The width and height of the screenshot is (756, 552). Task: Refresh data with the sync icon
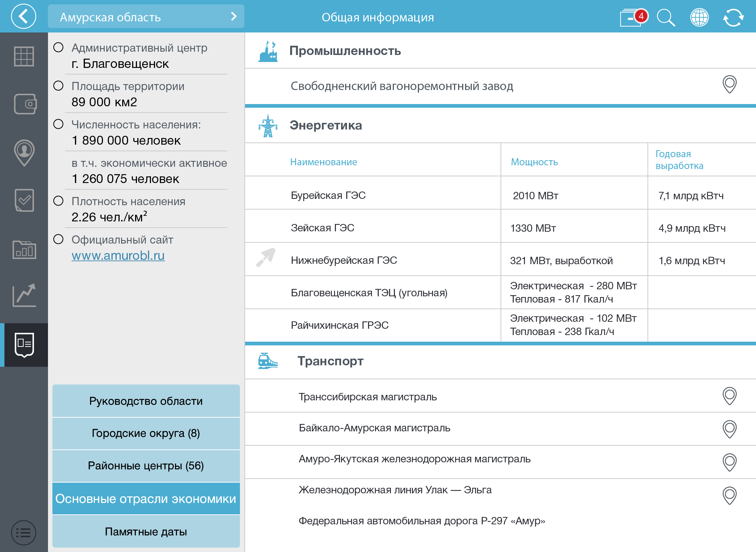tap(733, 17)
